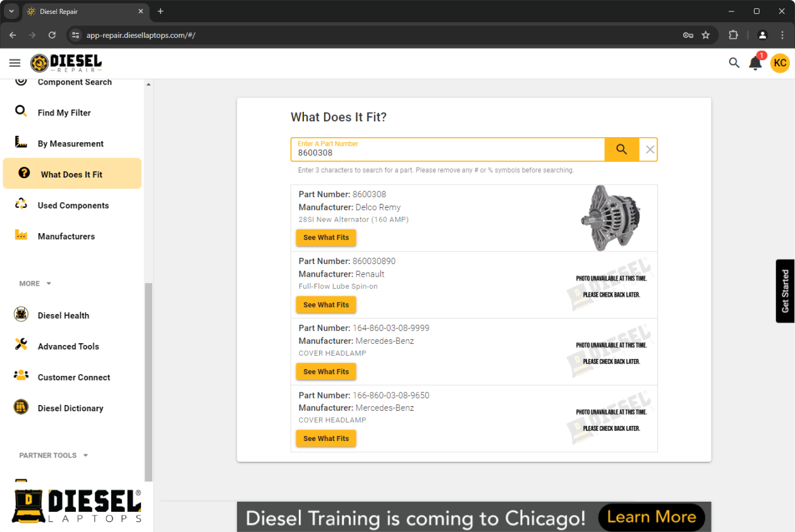Bookmark this page with the star
The image size is (795, 532).
tap(706, 35)
